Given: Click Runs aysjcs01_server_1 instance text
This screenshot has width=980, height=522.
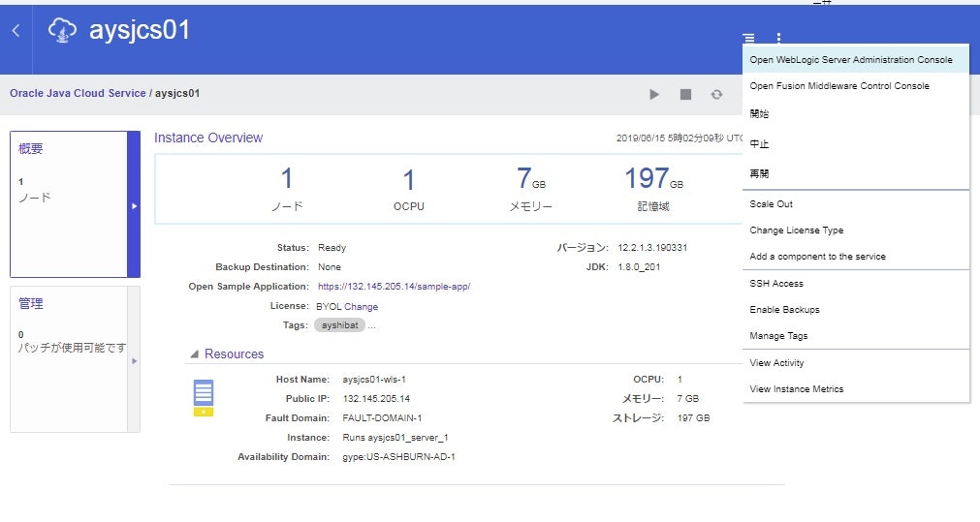Looking at the screenshot, I should pyautogui.click(x=395, y=438).
